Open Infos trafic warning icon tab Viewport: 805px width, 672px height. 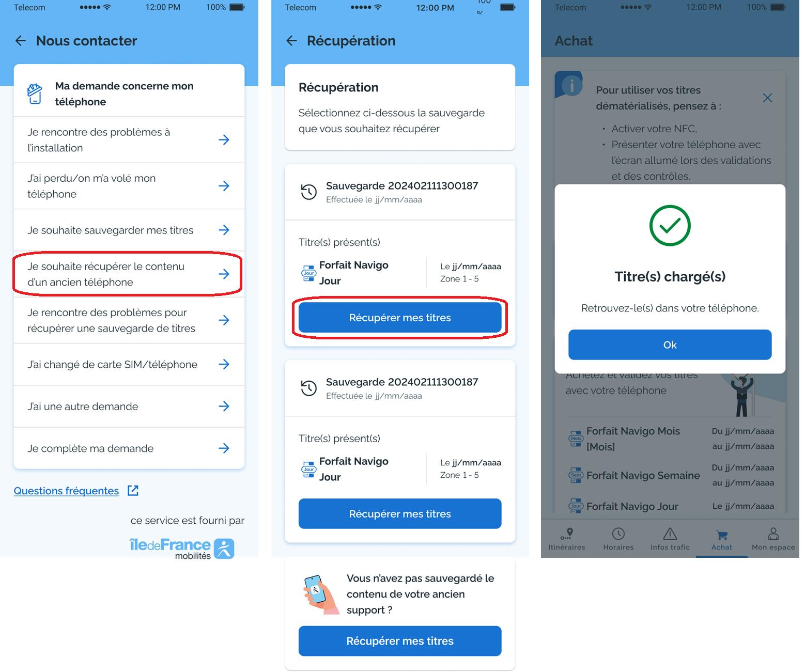click(x=670, y=534)
